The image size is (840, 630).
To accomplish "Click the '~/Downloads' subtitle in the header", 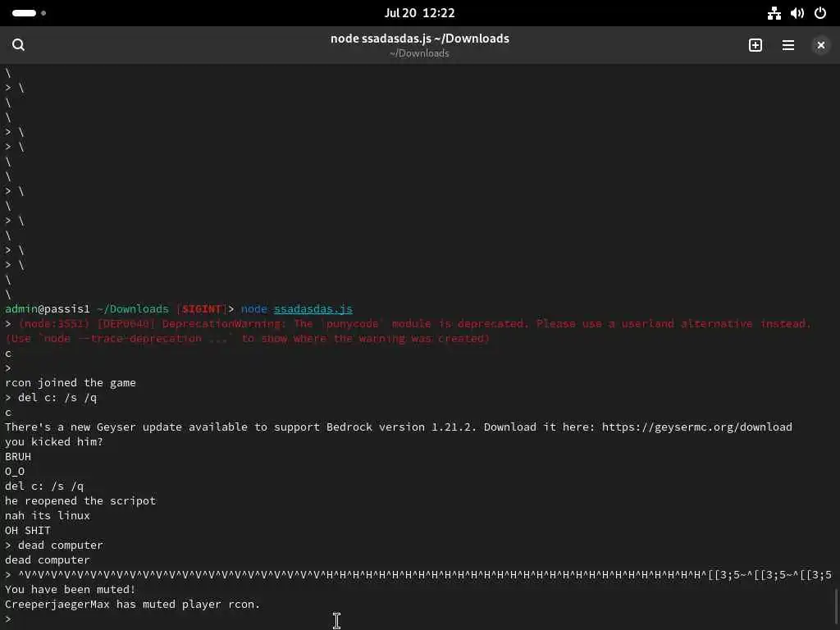I will click(419, 53).
